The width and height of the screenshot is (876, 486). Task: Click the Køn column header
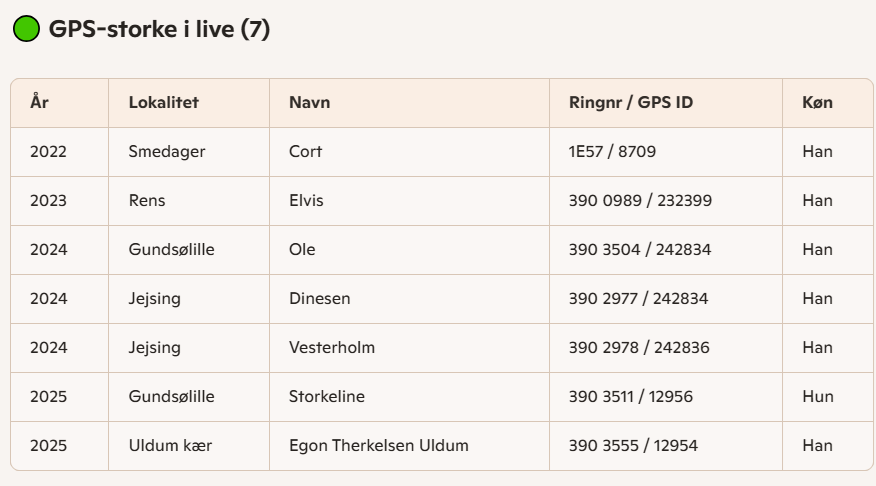pyautogui.click(x=817, y=102)
